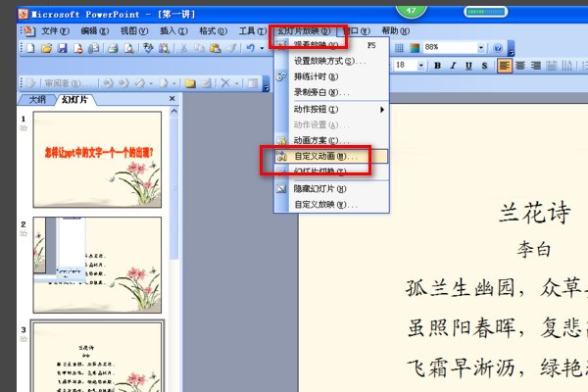Save the presentation with the floppy disk icon
This screenshot has height=392, width=588.
63,47
